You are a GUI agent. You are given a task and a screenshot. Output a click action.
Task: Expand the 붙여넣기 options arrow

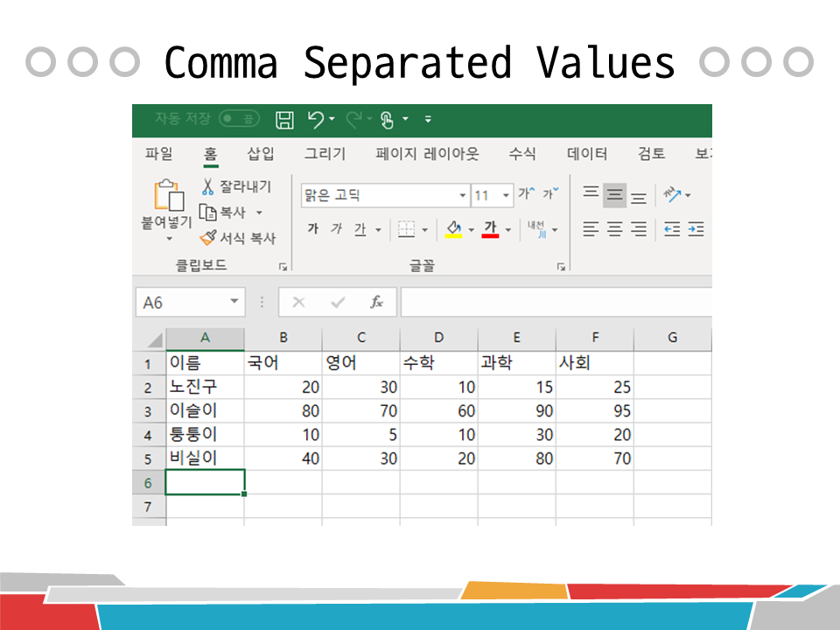point(169,239)
